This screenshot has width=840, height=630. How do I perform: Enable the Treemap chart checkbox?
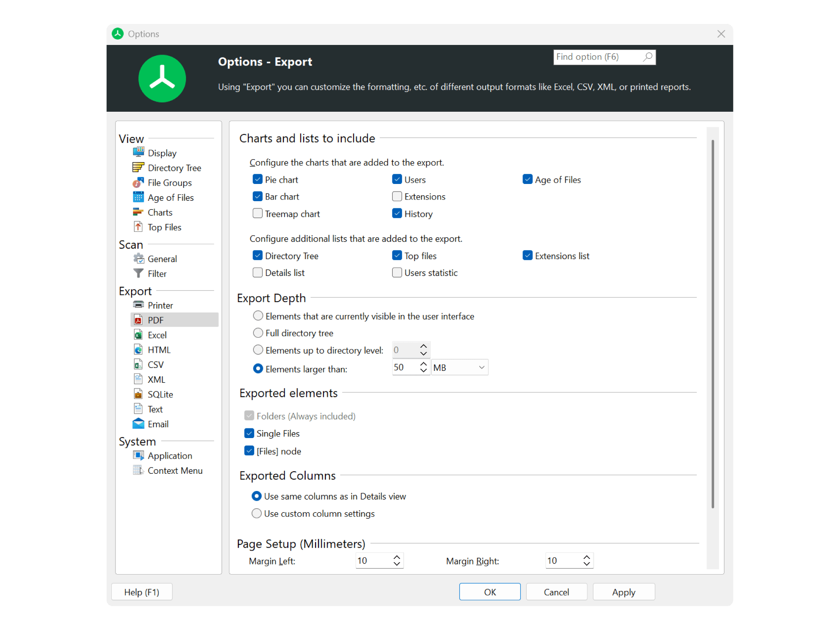(257, 213)
